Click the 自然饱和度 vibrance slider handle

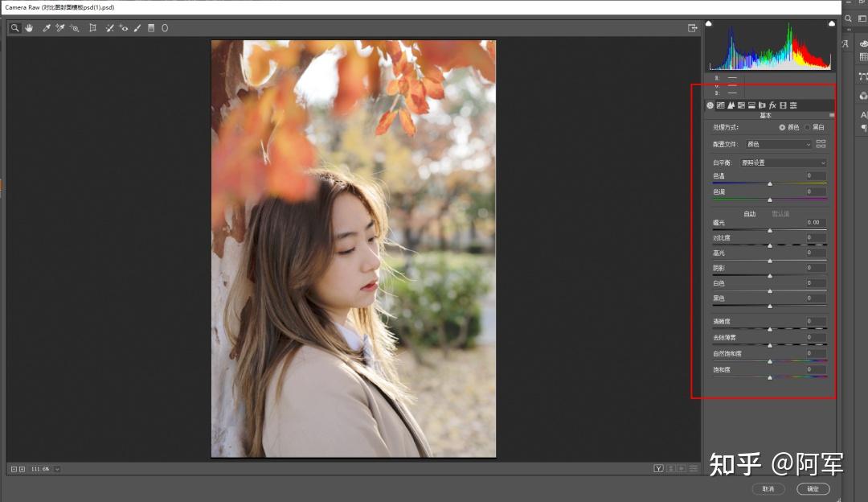pos(770,361)
